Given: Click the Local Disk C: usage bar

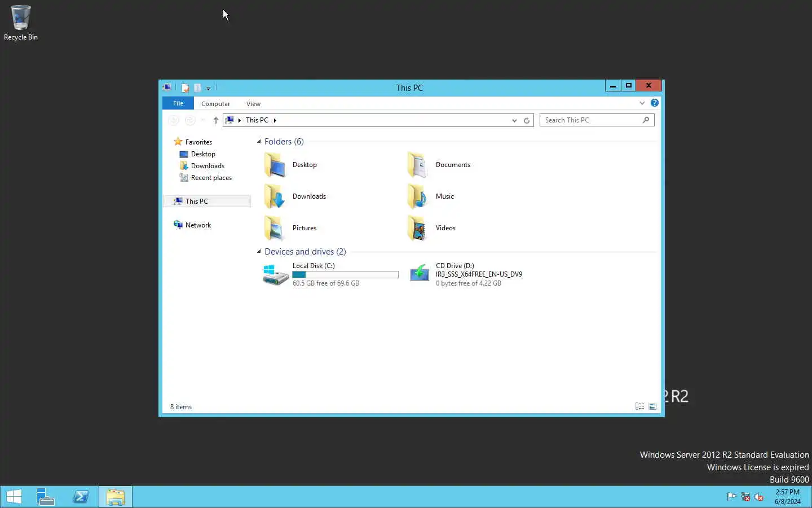Looking at the screenshot, I should (345, 275).
